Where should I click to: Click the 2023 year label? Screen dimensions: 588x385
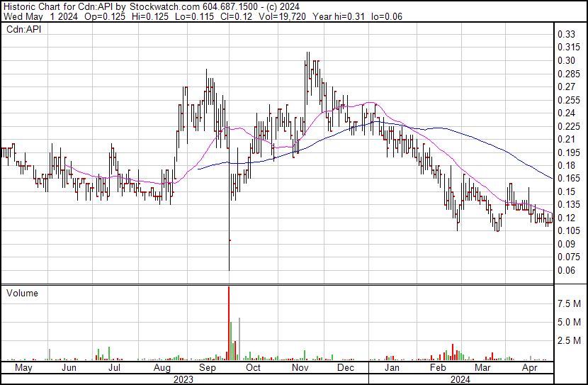[x=184, y=379]
